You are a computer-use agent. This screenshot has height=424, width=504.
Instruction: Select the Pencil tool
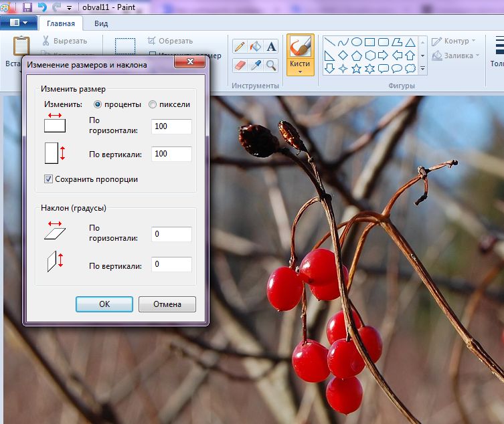pyautogui.click(x=240, y=47)
